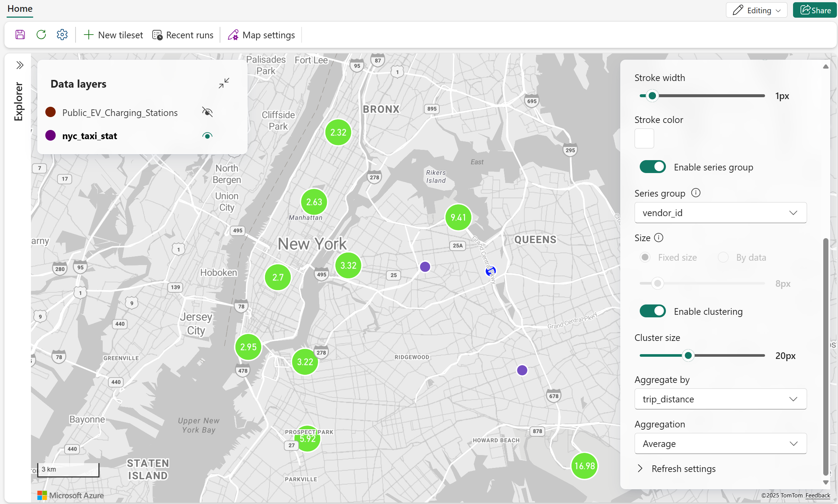This screenshot has width=838, height=504.
Task: Click the Refresh icon in toolbar
Action: (x=41, y=35)
